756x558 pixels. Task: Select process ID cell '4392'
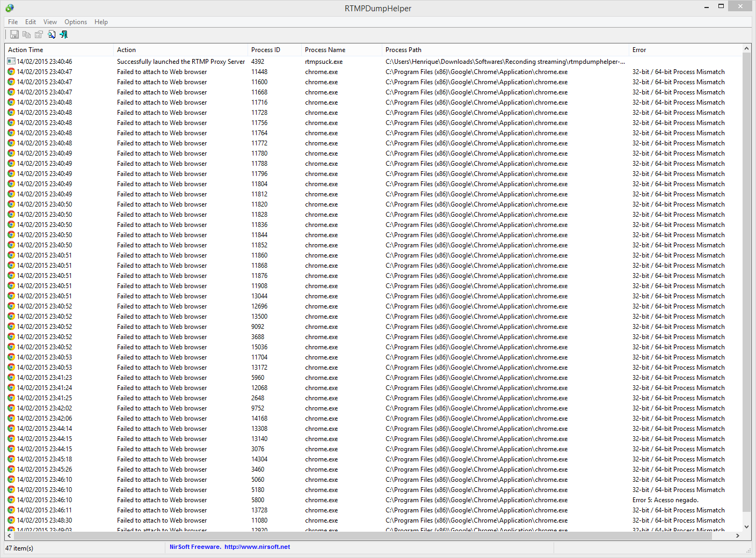258,62
